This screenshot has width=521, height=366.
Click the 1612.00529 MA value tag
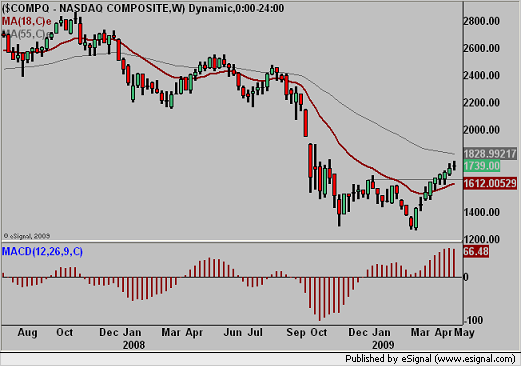click(x=490, y=183)
